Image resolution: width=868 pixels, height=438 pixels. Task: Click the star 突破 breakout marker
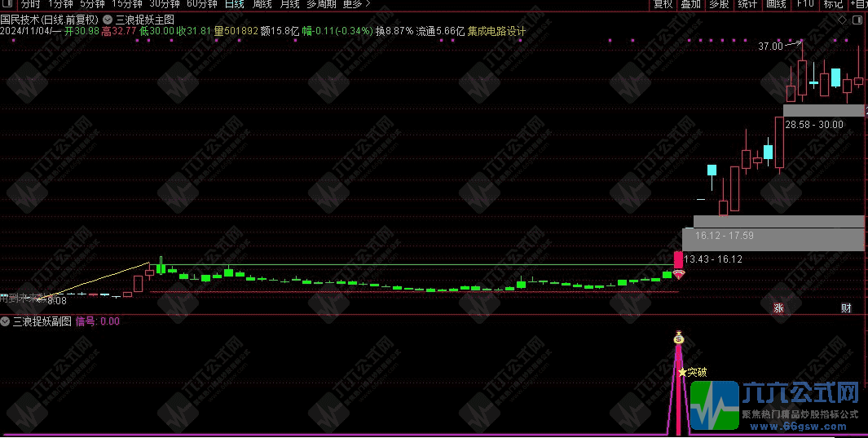682,372
